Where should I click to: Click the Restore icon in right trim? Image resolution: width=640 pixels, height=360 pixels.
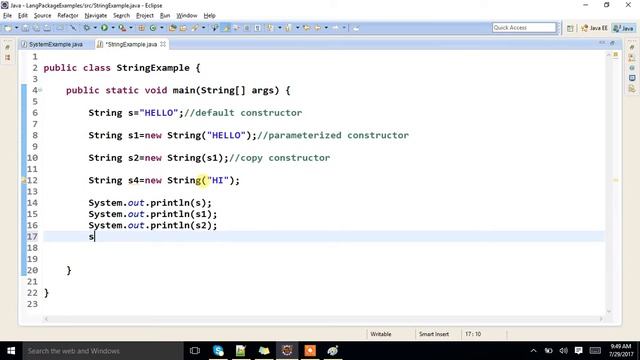click(632, 47)
